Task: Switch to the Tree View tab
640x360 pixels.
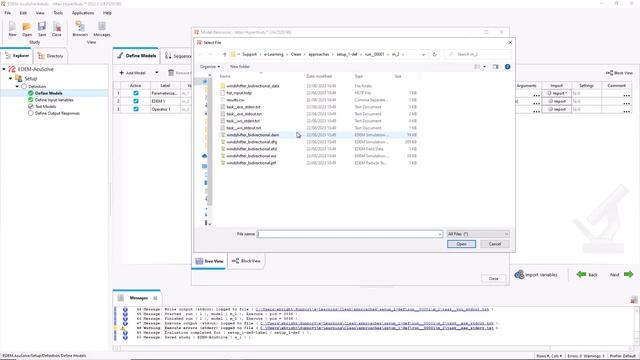Action: 209,261
